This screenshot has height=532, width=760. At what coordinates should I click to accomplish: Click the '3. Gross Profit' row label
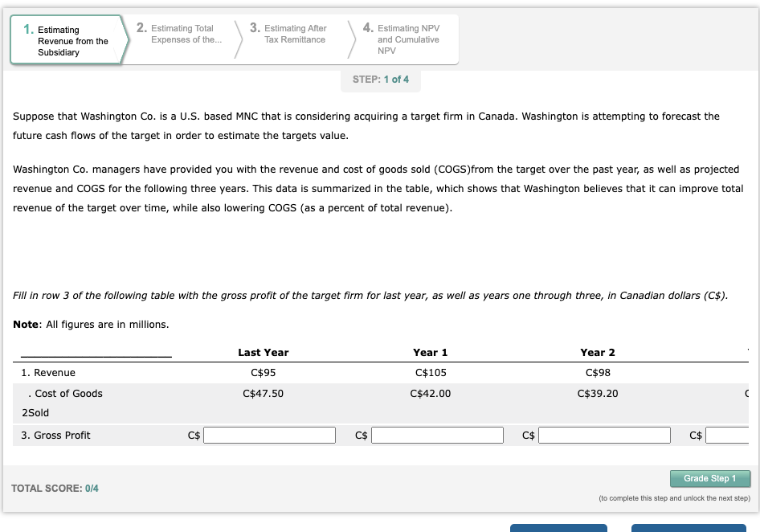pyautogui.click(x=55, y=435)
